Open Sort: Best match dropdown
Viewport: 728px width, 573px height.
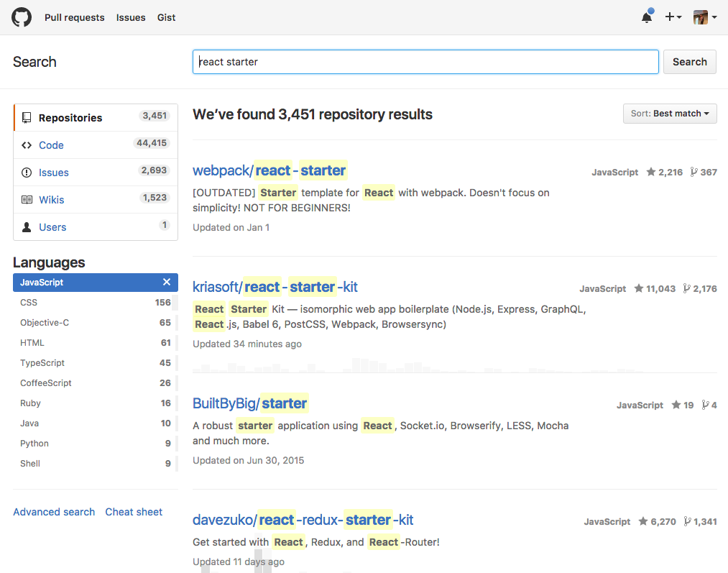(670, 114)
